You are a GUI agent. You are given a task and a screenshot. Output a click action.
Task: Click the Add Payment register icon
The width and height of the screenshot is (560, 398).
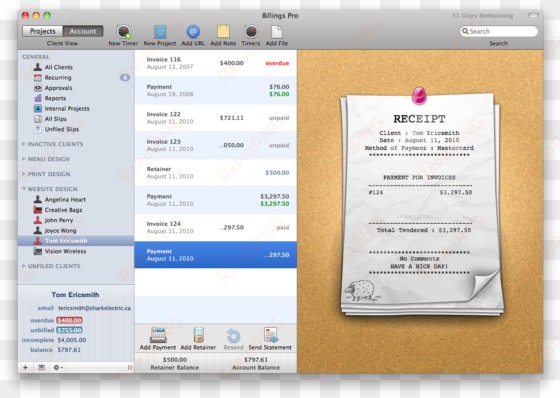(158, 335)
